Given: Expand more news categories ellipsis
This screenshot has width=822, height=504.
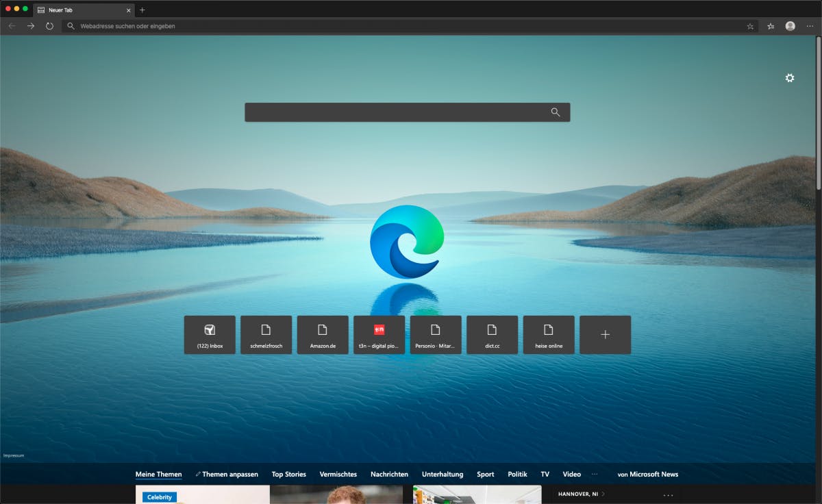Looking at the screenshot, I should pyautogui.click(x=595, y=474).
